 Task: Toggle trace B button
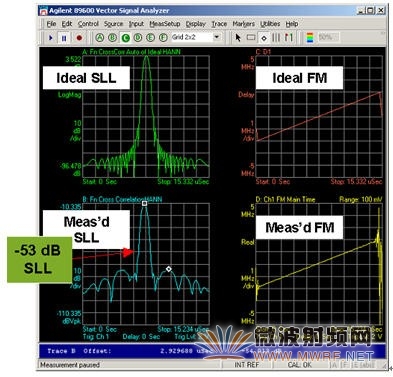point(112,38)
